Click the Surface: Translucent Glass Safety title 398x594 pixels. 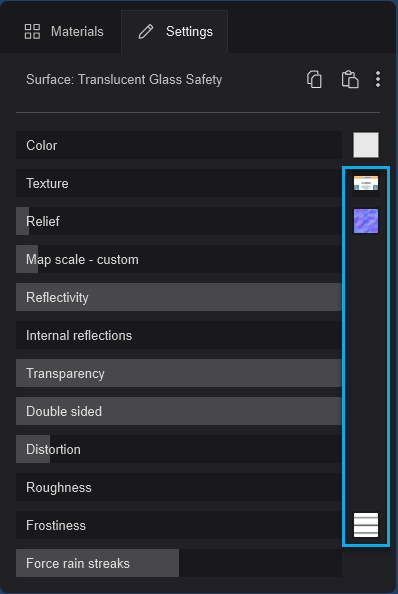[124, 80]
